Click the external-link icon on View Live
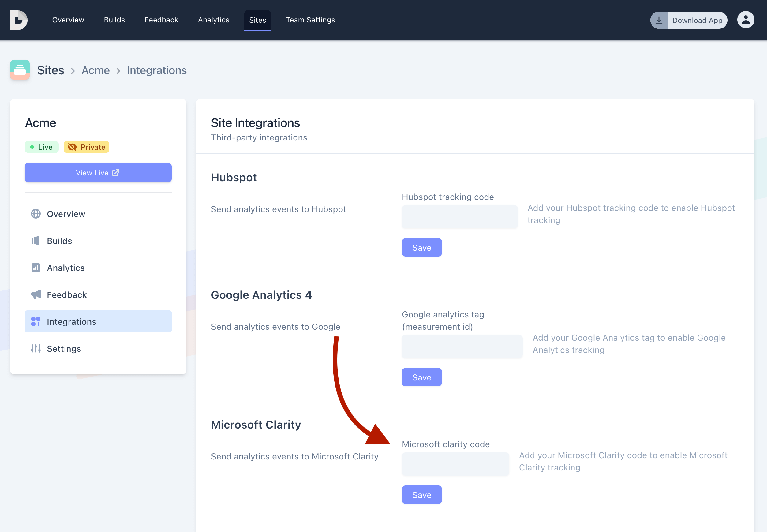Screen dimensions: 767x532 click(x=115, y=172)
